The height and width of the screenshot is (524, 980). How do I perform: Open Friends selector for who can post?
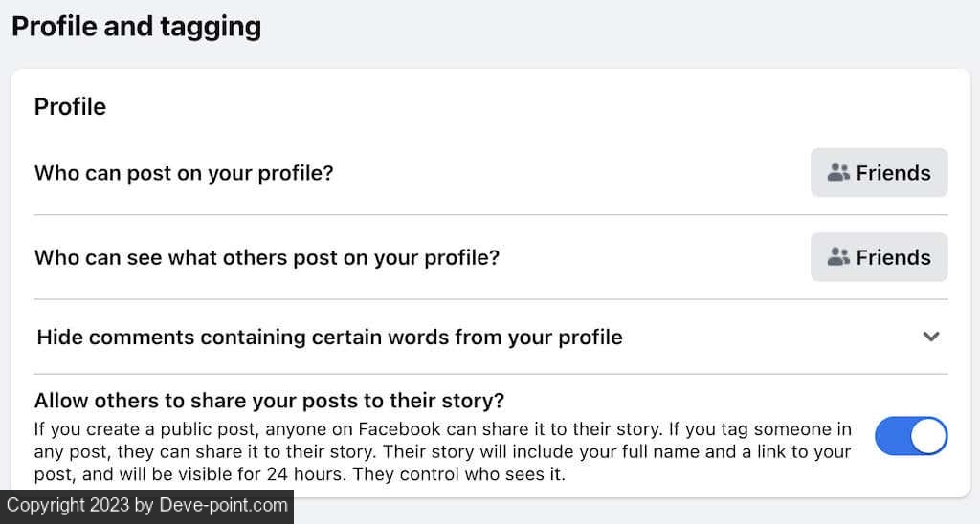click(x=879, y=173)
